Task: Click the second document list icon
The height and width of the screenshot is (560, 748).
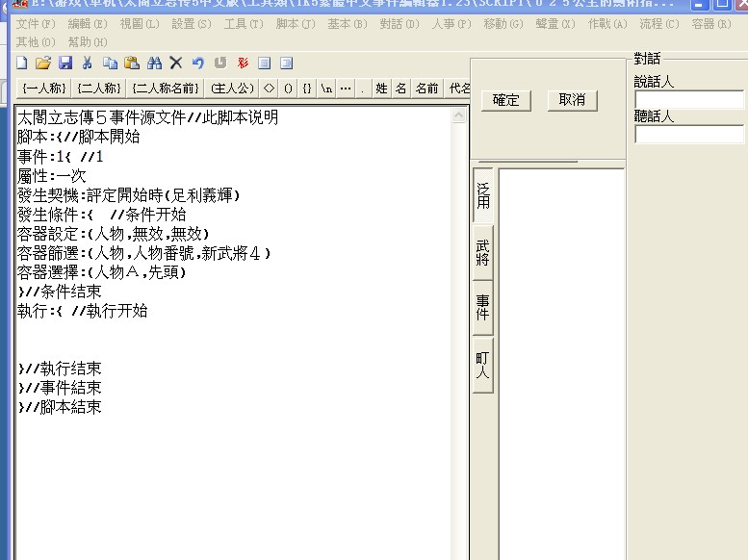Action: click(286, 63)
